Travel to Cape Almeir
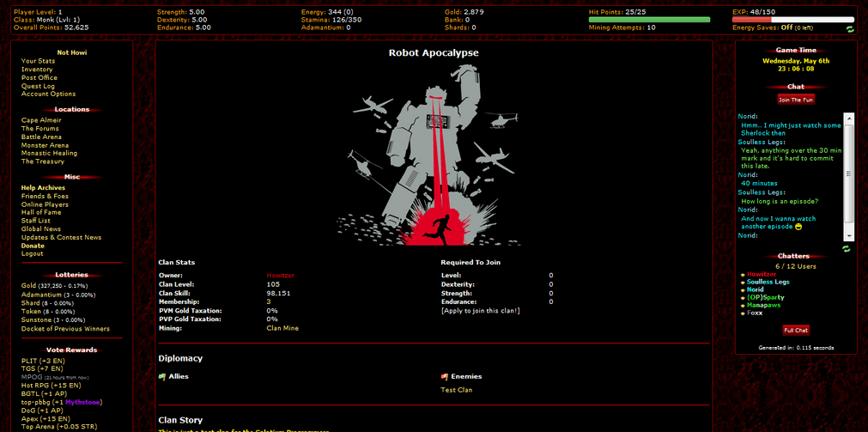Screen dimensions: 868x432 click(x=41, y=120)
